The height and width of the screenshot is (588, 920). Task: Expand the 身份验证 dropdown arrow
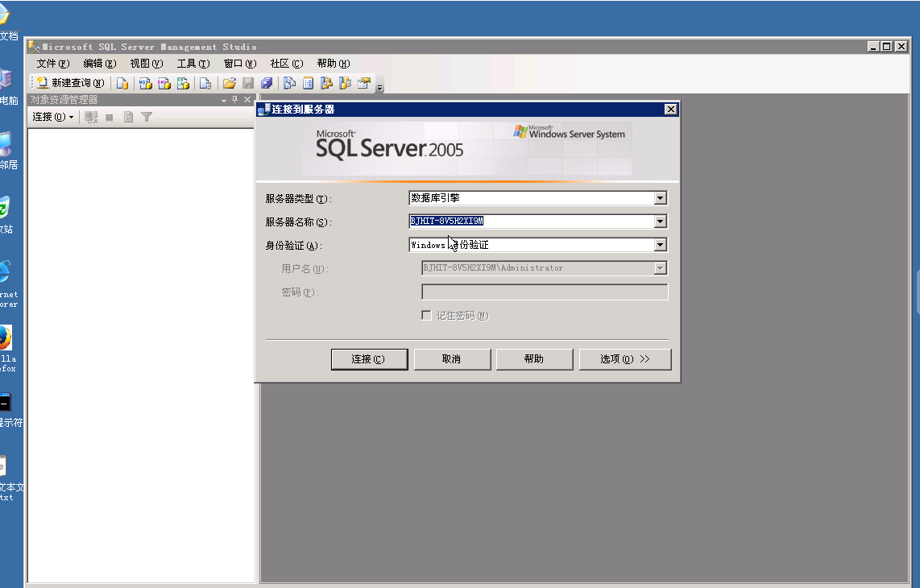pos(660,245)
